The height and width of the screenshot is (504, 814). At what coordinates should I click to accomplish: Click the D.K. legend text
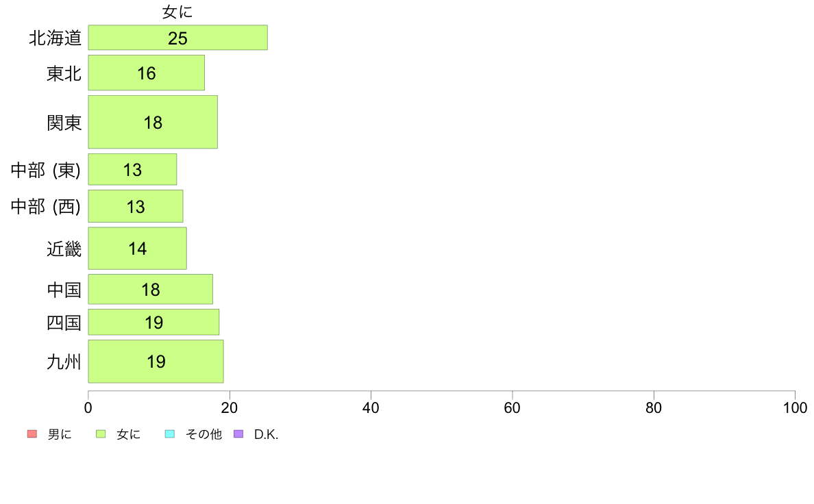click(267, 434)
